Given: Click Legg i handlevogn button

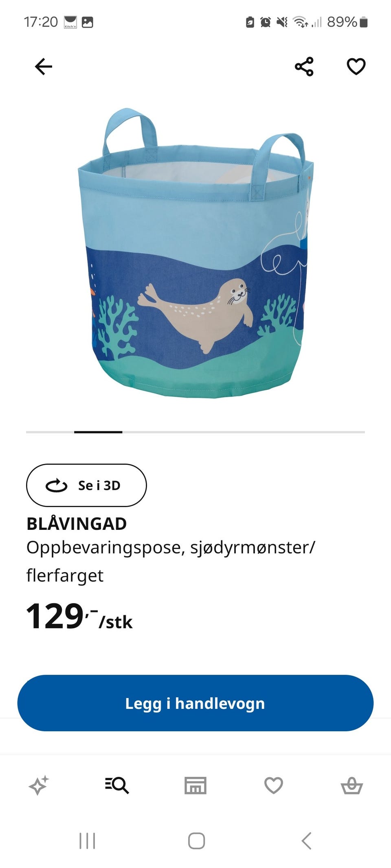Looking at the screenshot, I should pos(195,703).
